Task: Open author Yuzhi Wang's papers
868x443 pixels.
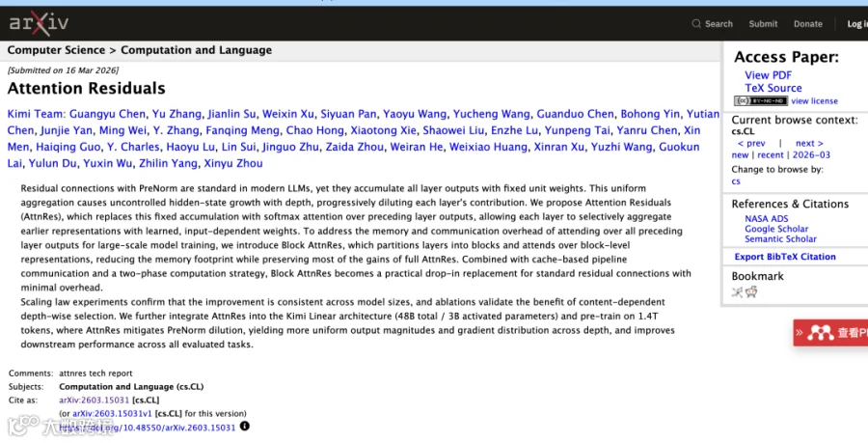Action: pyautogui.click(x=622, y=148)
